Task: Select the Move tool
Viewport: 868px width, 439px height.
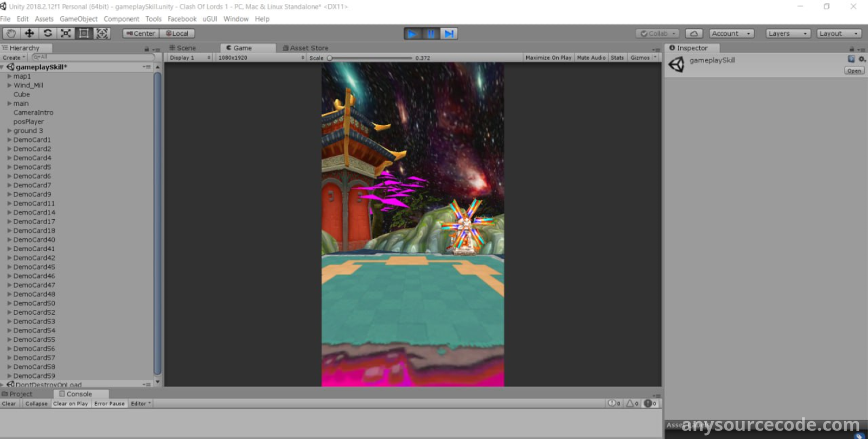Action: point(29,34)
